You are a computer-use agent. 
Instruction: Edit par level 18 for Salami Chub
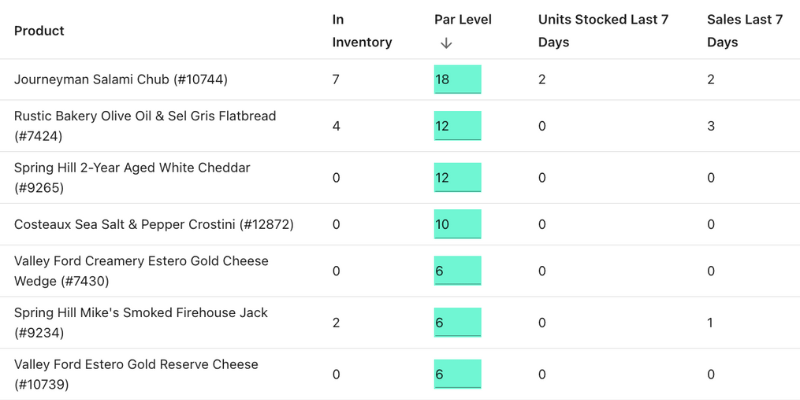pyautogui.click(x=457, y=80)
